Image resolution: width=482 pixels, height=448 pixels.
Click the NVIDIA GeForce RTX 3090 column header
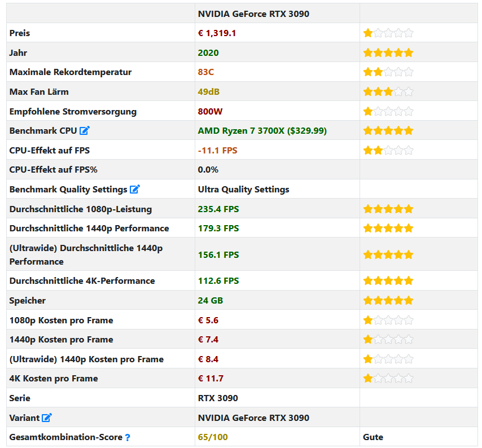253,14
